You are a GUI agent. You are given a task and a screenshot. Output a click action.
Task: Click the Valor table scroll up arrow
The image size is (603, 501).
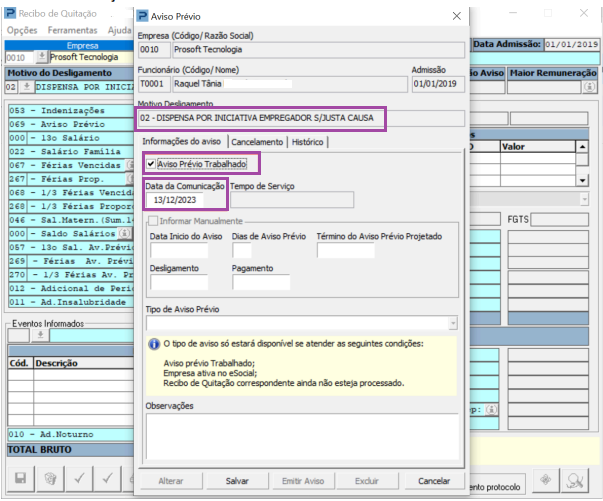(582, 147)
